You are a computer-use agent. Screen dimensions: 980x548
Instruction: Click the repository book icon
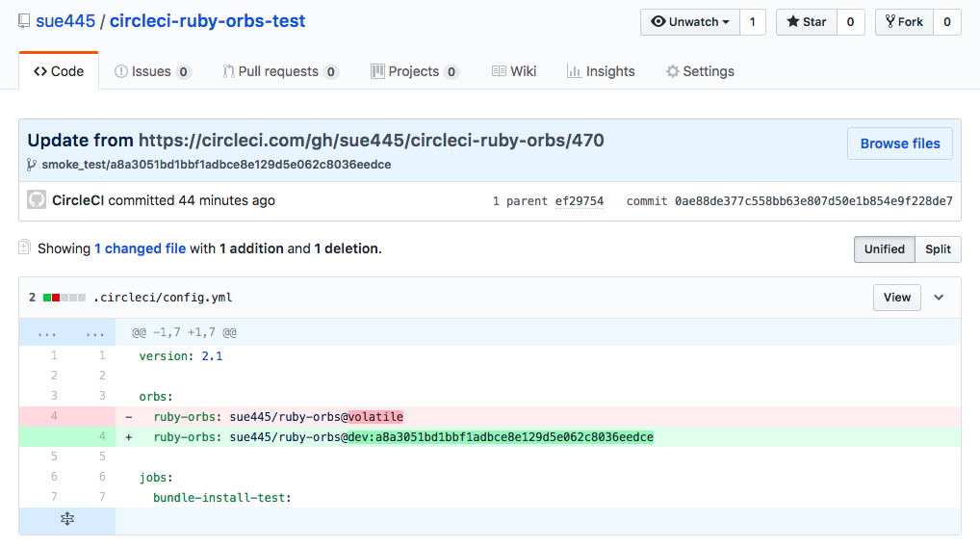tap(24, 21)
